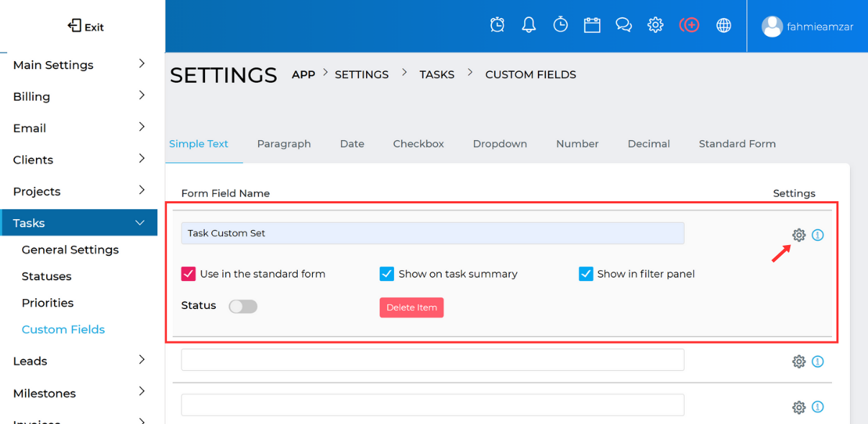Open Statuses under Tasks

pyautogui.click(x=47, y=276)
